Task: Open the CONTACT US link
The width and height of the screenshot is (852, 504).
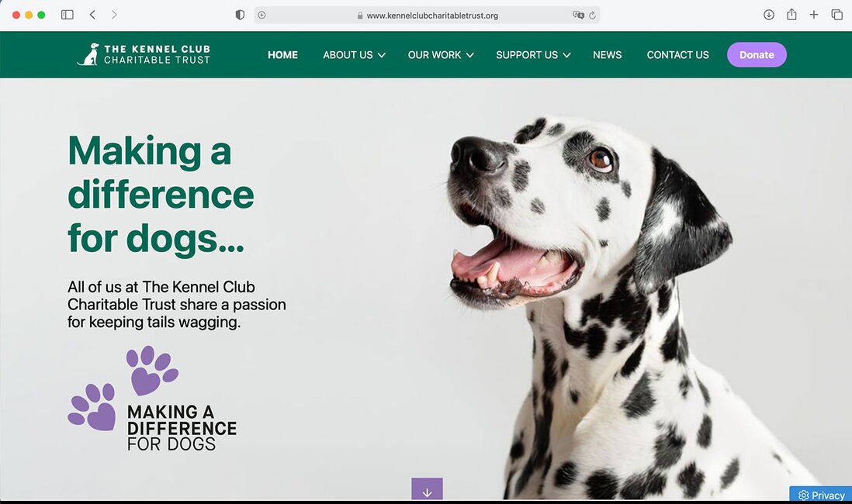Action: pyautogui.click(x=677, y=55)
